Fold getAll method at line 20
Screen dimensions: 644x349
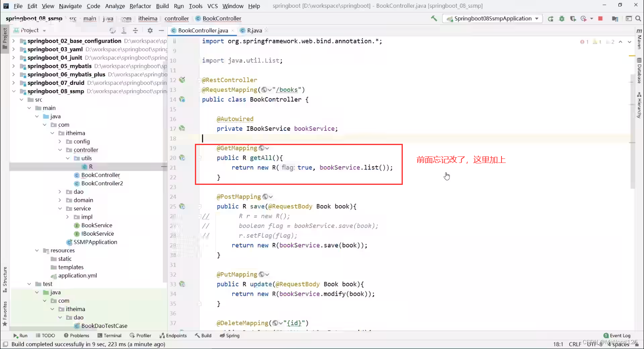coord(199,158)
